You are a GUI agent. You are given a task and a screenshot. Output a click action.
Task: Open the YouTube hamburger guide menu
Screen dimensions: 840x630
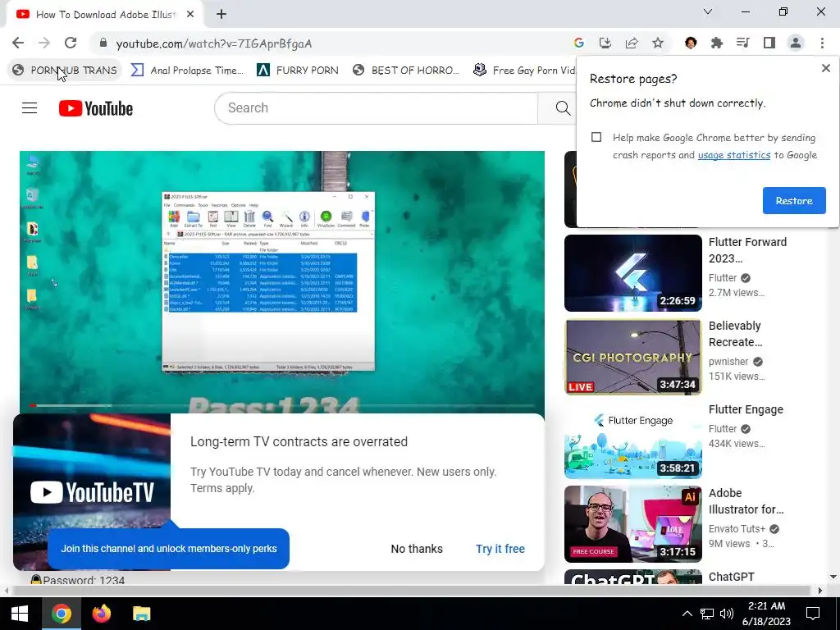30,108
